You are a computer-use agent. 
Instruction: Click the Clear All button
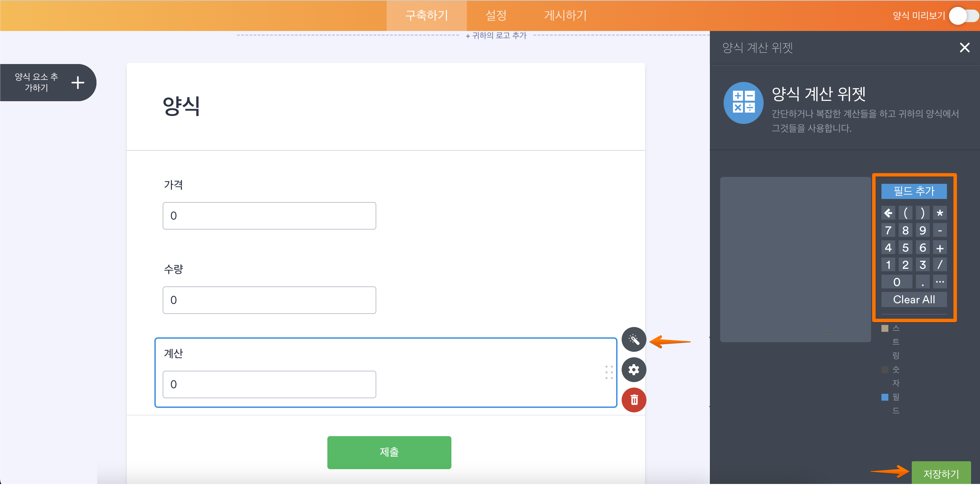click(x=913, y=299)
